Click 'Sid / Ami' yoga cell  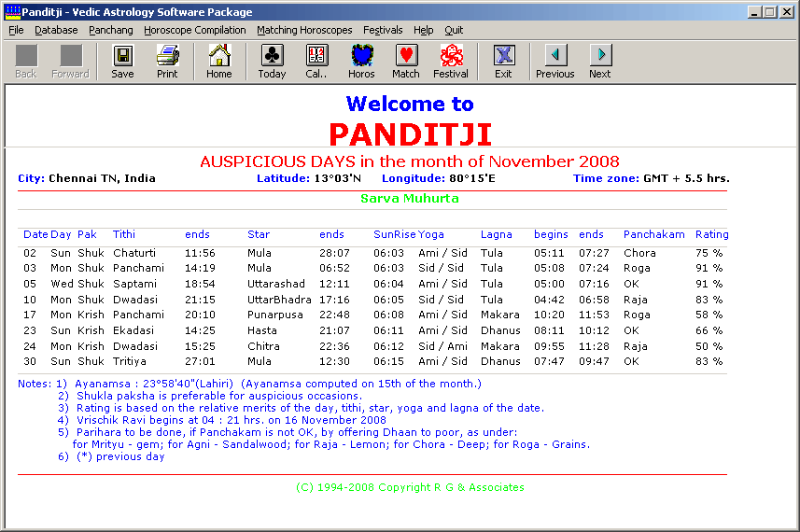442,346
